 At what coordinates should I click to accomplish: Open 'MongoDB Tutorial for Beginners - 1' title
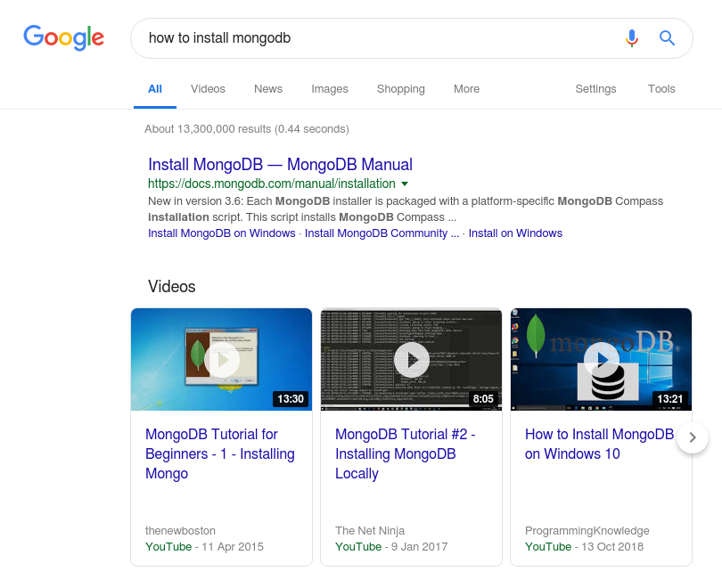coord(220,453)
